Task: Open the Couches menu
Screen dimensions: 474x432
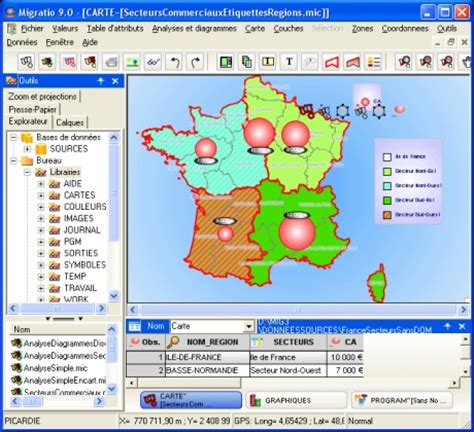Action: 288,29
